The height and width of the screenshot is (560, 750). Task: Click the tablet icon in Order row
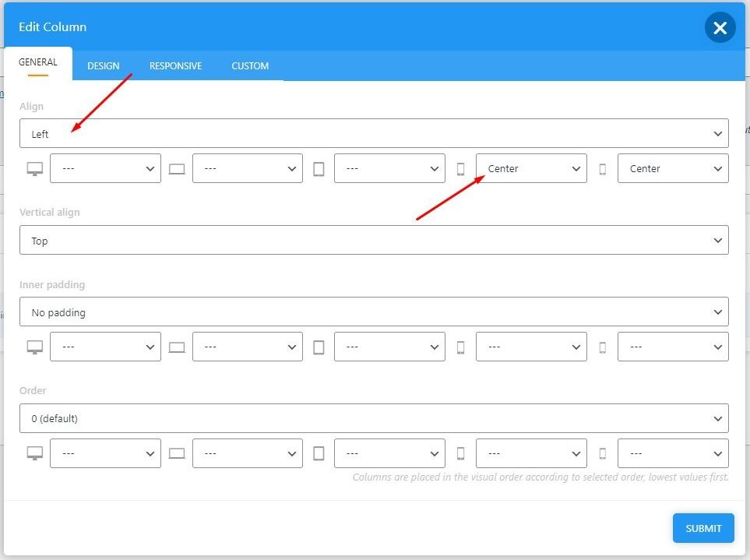pyautogui.click(x=319, y=453)
